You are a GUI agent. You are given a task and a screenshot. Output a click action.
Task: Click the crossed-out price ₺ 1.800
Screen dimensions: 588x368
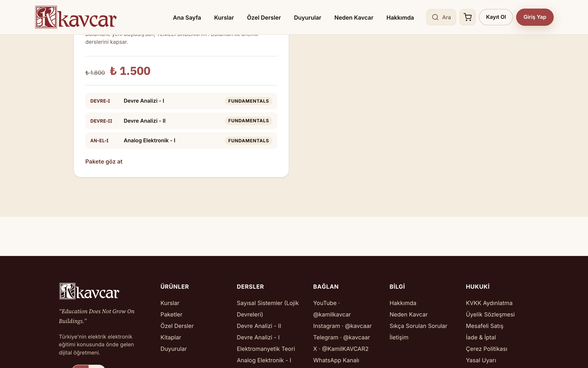(x=95, y=73)
